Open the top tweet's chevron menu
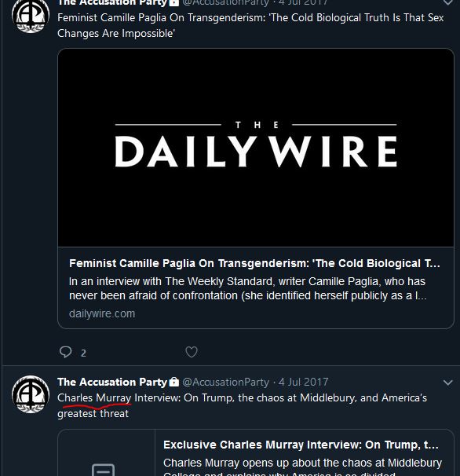This screenshot has width=460, height=476. (448, 2)
